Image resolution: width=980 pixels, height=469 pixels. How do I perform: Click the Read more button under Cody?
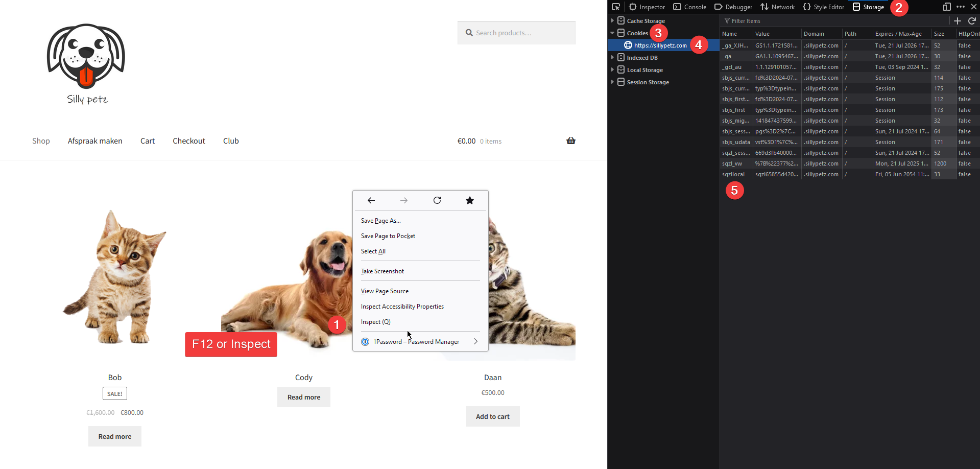tap(304, 397)
